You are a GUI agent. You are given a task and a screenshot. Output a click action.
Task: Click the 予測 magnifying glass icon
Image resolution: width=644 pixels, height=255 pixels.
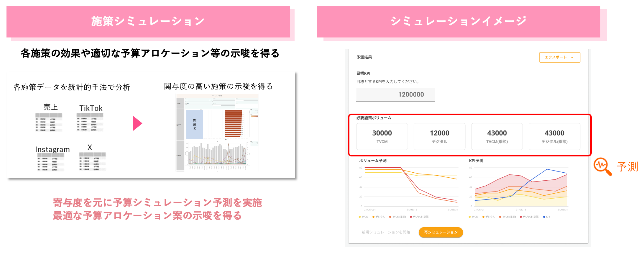tap(602, 166)
